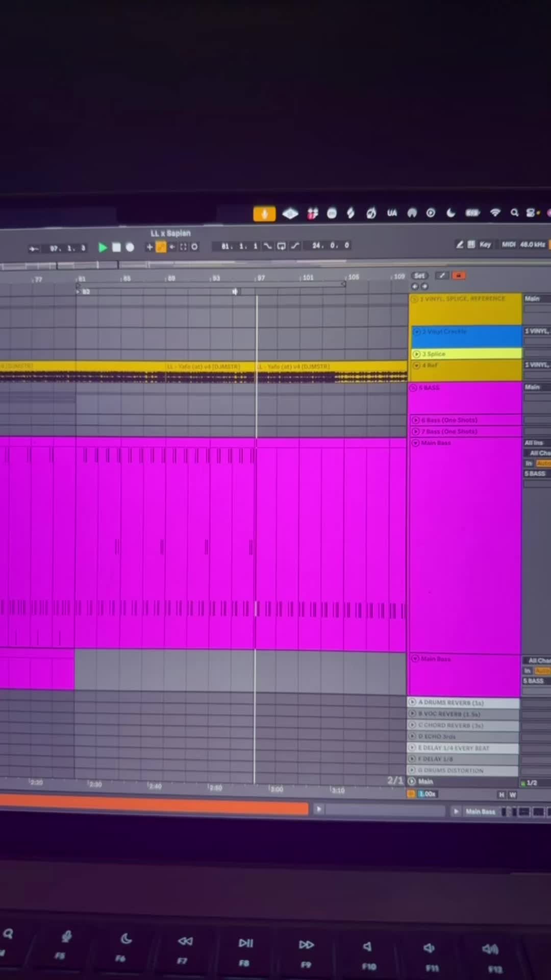Start playback with the green Play button
551x980 pixels.
(103, 248)
